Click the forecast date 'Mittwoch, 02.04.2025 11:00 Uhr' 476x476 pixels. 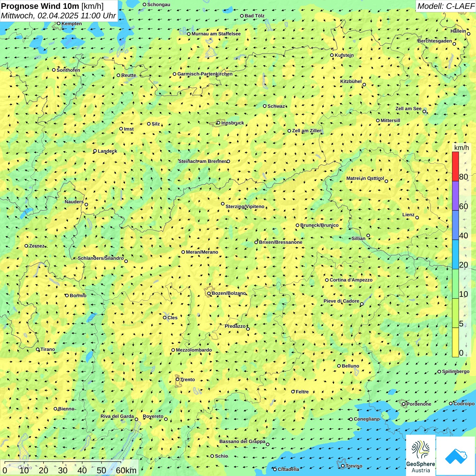[58, 16]
